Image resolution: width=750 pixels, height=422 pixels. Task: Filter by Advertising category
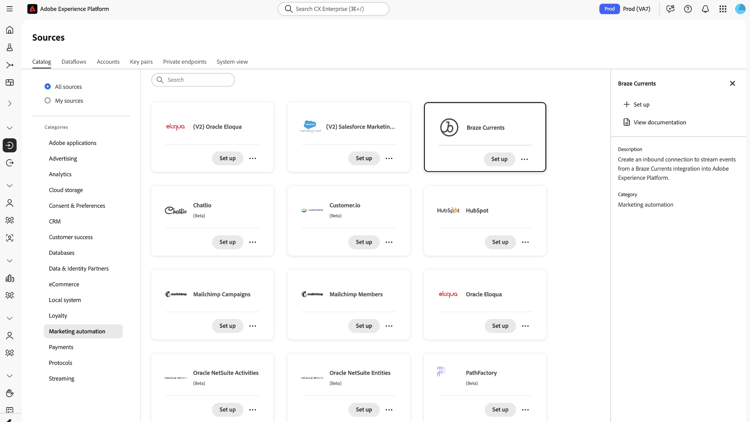[x=63, y=159]
